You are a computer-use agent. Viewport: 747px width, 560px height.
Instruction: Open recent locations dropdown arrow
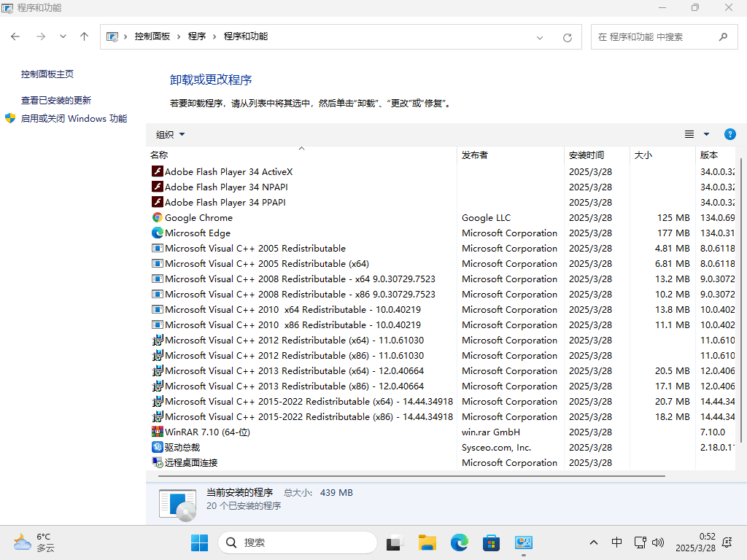pyautogui.click(x=63, y=36)
